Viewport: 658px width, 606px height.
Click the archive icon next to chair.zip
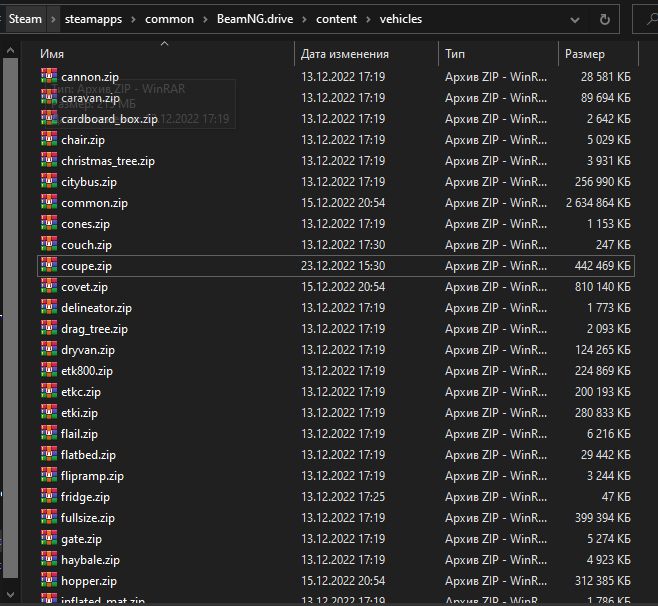[49, 139]
